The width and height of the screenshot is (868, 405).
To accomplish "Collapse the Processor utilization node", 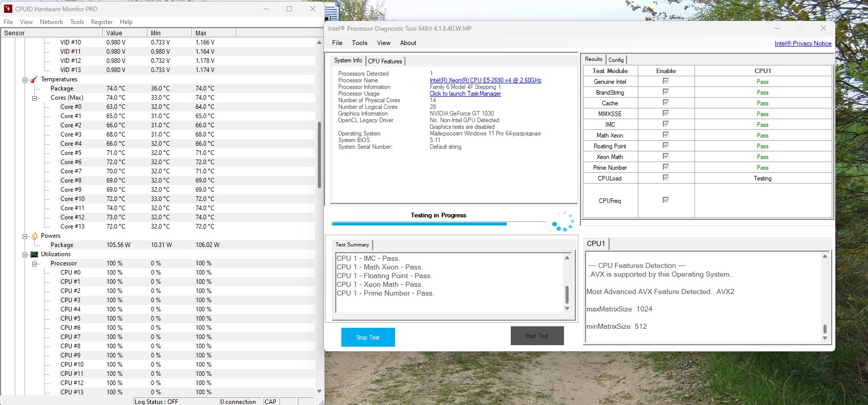I will point(35,264).
